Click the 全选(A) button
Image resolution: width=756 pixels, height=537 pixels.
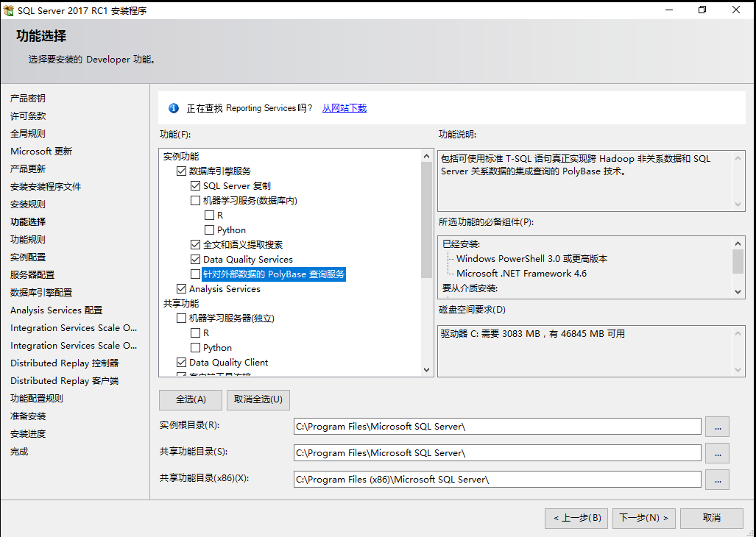pos(190,399)
